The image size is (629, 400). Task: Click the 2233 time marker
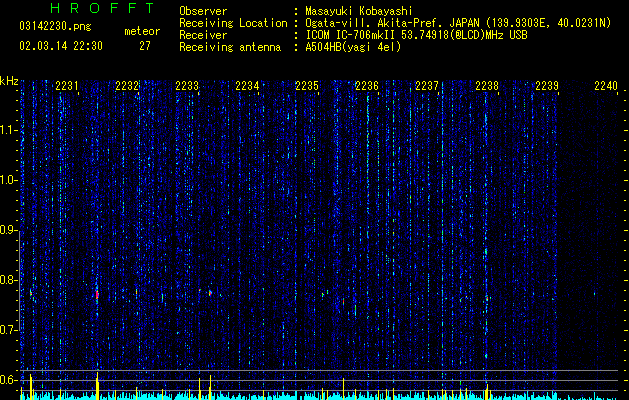(x=187, y=86)
